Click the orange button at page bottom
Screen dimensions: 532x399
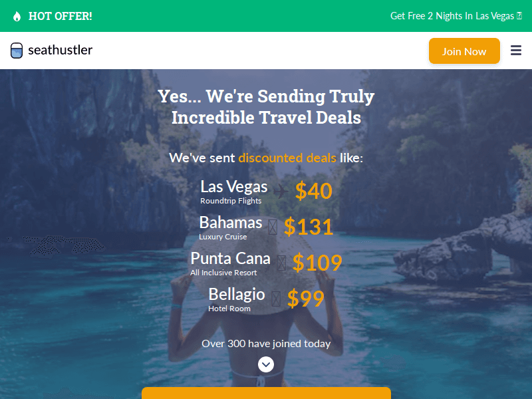[x=267, y=393]
